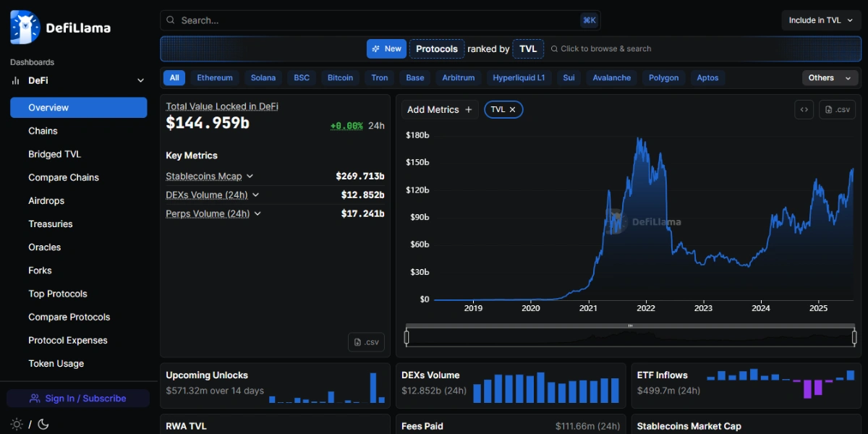Download Key Metrics .csv file
This screenshot has width=868, height=434.
pos(366,342)
